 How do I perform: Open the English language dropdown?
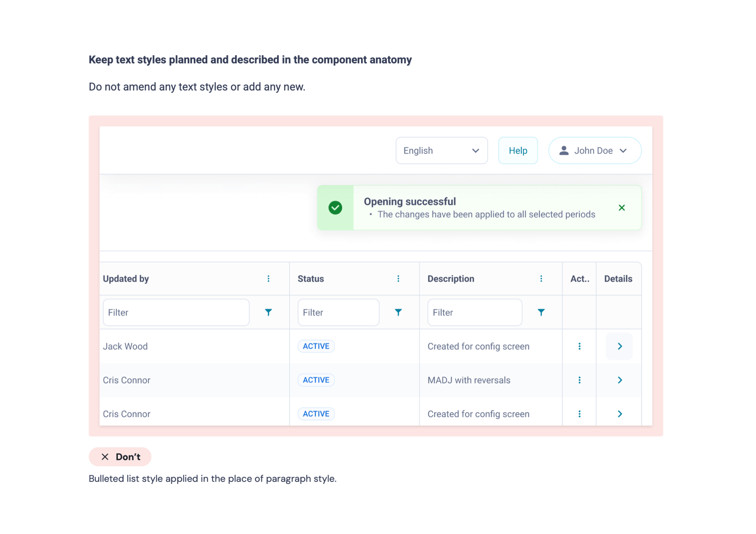click(441, 151)
